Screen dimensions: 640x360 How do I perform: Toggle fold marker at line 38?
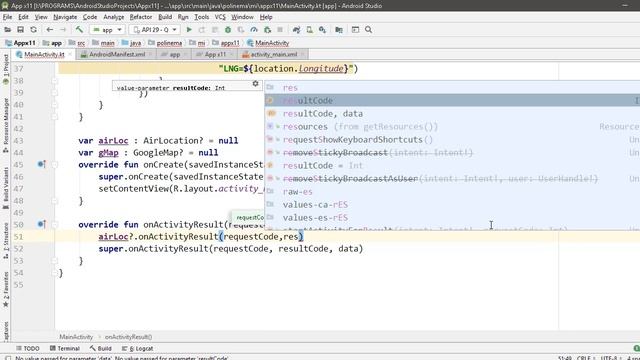pyautogui.click(x=55, y=81)
